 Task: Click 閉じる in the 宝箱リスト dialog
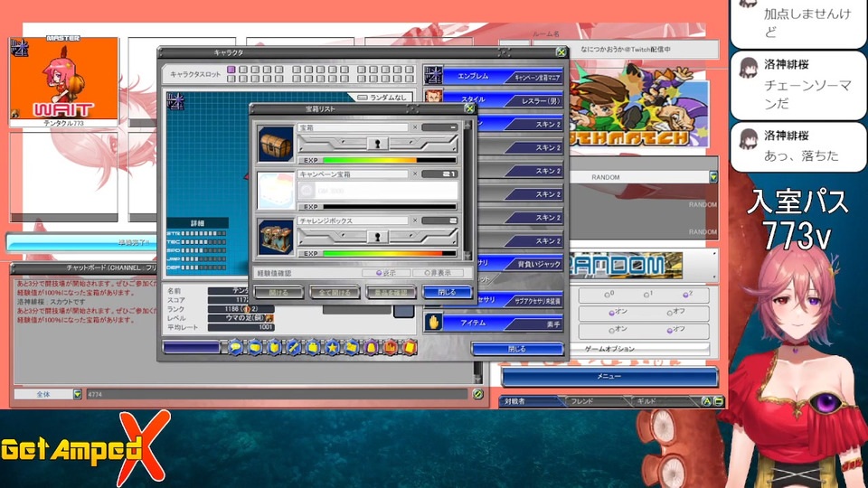448,292
